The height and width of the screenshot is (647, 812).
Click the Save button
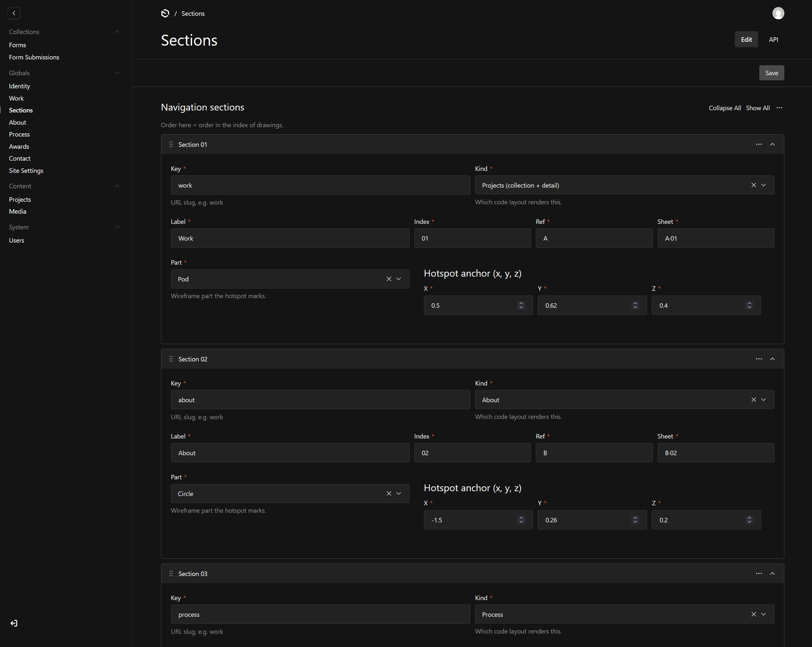(771, 73)
